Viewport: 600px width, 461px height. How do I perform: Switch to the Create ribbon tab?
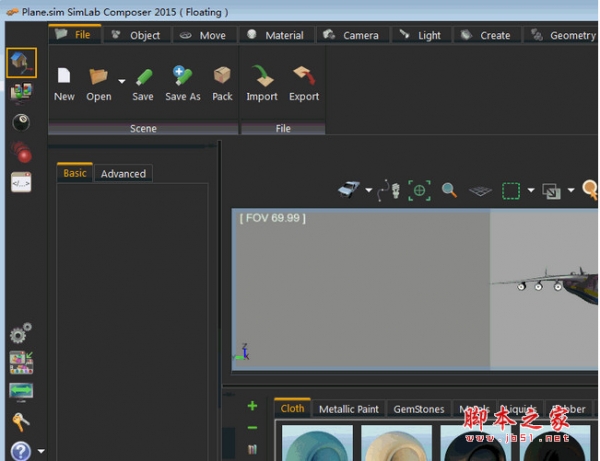487,36
